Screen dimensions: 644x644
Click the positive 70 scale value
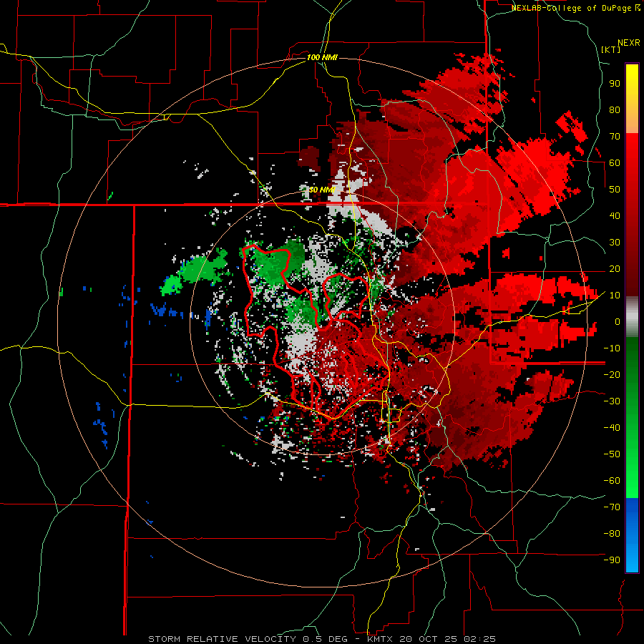(x=615, y=137)
